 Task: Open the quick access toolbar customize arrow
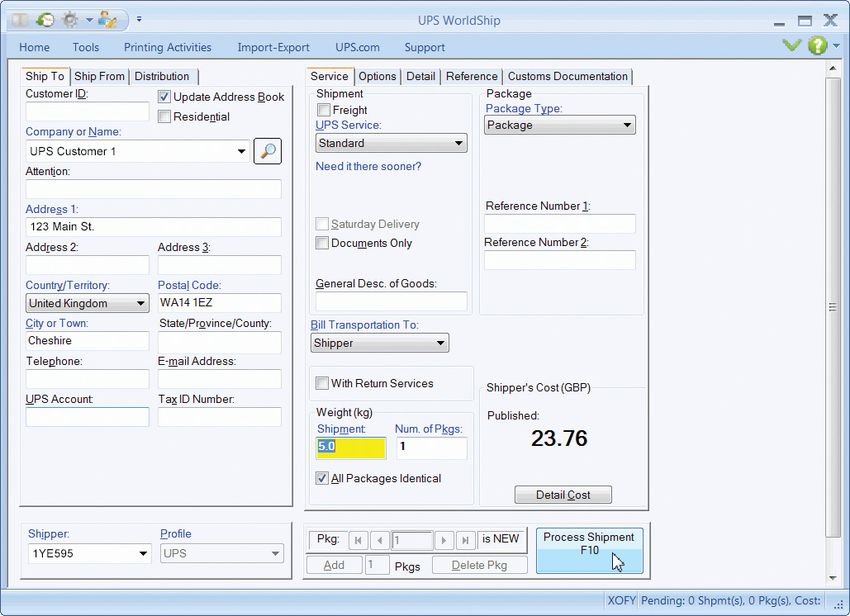139,19
